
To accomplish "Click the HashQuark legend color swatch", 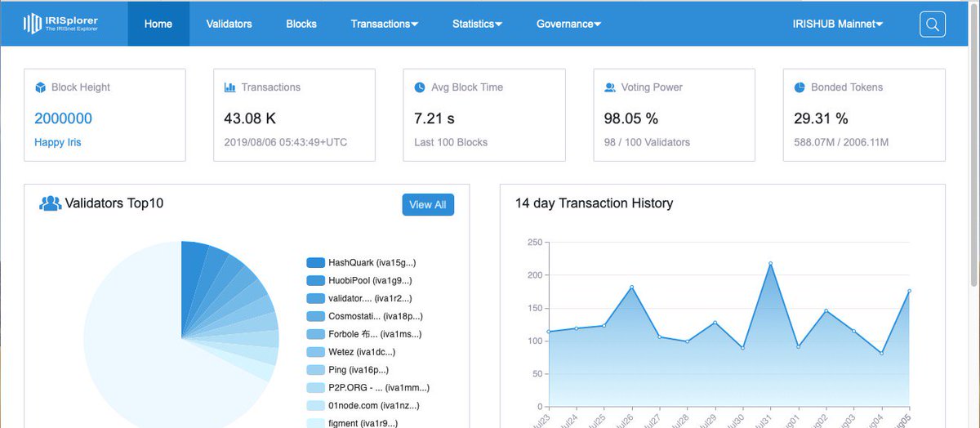I will pos(316,263).
